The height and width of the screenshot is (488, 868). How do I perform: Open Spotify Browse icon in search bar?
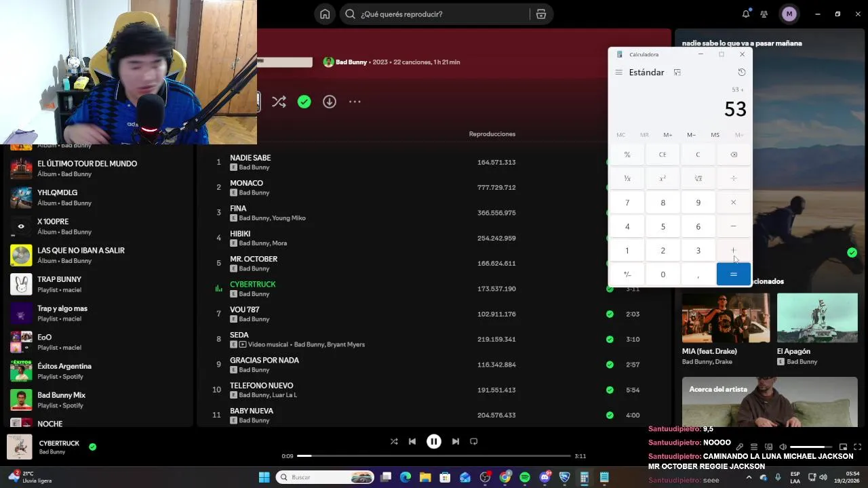[540, 14]
